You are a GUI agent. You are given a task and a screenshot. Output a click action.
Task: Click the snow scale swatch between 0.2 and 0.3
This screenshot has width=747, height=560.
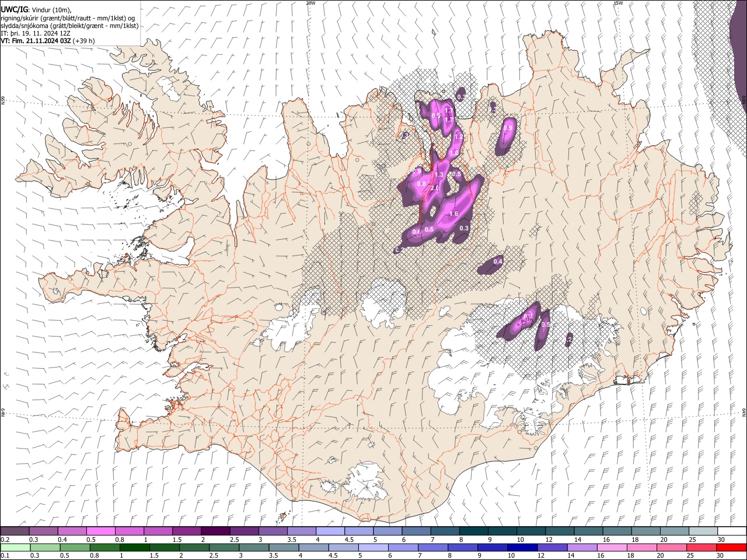[x=15, y=531]
